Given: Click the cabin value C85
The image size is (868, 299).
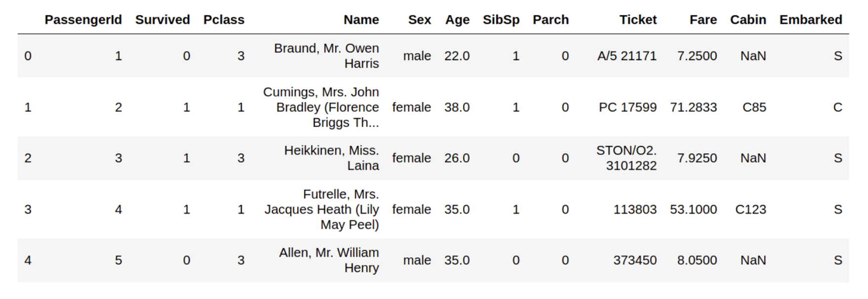Looking at the screenshot, I should (754, 107).
